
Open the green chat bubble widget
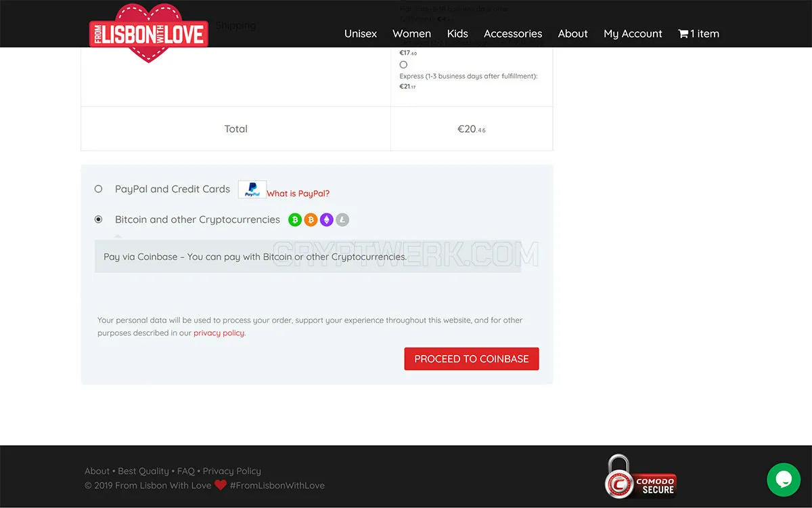coord(784,480)
